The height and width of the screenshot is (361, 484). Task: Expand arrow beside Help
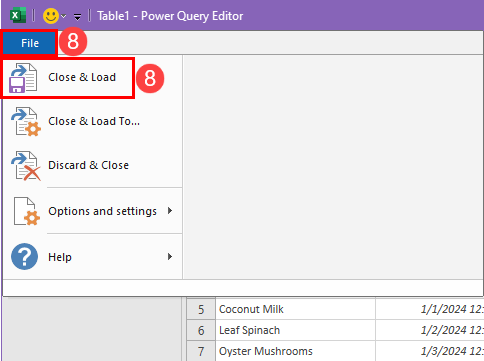pyautogui.click(x=170, y=256)
